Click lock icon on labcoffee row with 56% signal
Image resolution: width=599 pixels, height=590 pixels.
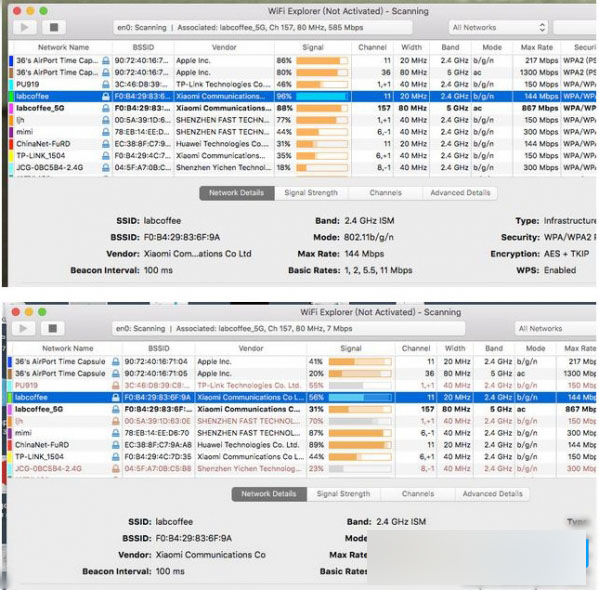click(x=115, y=397)
